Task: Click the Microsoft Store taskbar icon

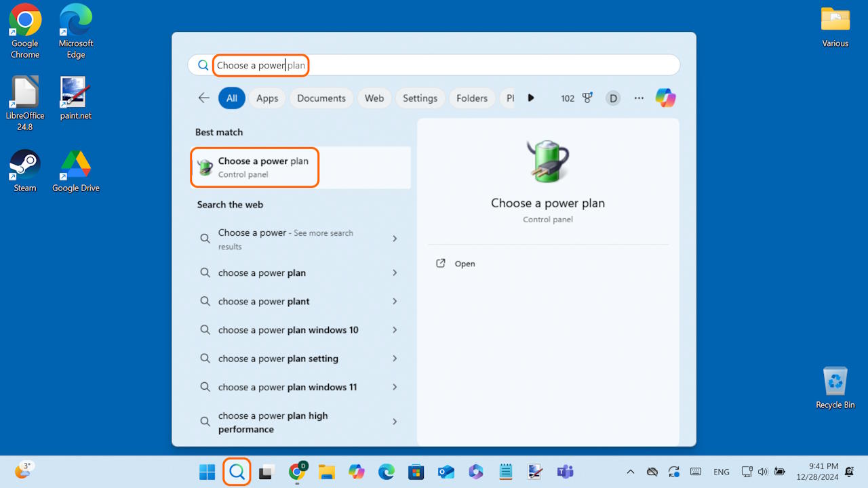Action: [416, 472]
